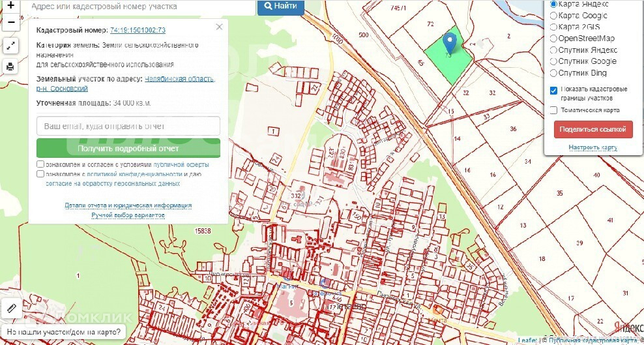Click parcel label 15838 on map
The width and height of the screenshot is (644, 345).
coord(203,232)
